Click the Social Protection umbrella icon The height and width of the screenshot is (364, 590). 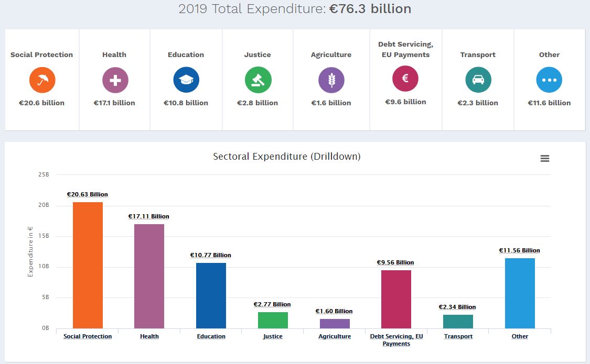41,79
